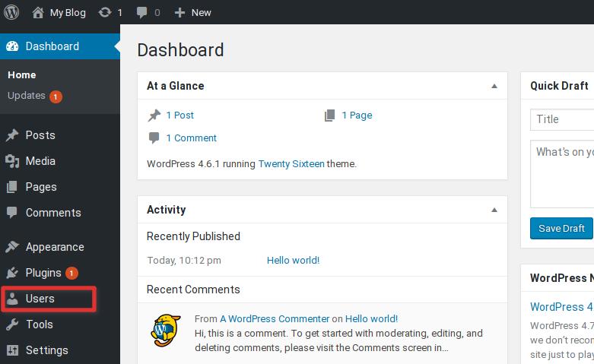Go to Updates submenu under Dashboard
594x364 pixels.
point(27,96)
